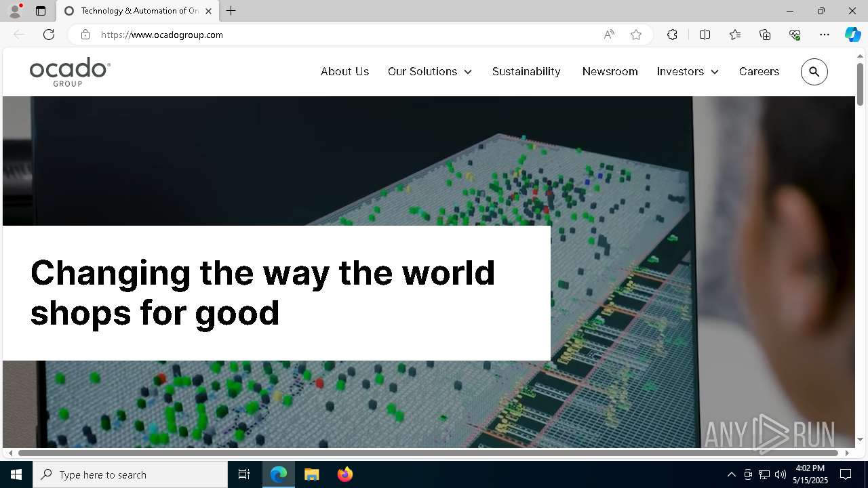This screenshot has height=488, width=868.
Task: Open the volume speaker tray icon
Action: [780, 474]
